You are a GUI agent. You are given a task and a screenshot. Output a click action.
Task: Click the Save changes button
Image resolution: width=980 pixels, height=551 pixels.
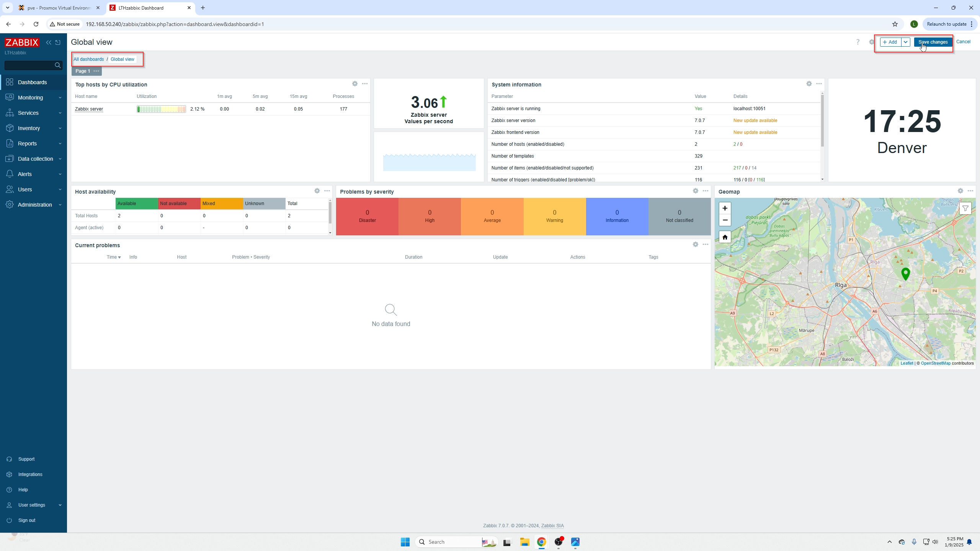pyautogui.click(x=933, y=42)
